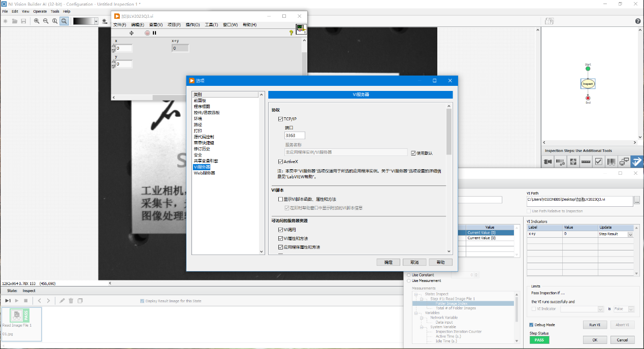
Task: Toggle the VI属性和方法 checkbox
Action: pyautogui.click(x=280, y=238)
